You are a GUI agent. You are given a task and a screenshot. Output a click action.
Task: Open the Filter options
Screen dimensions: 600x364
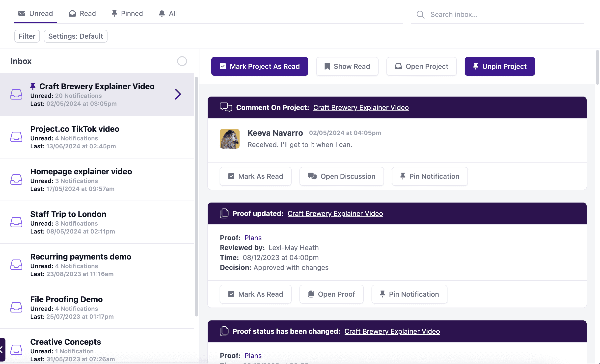(x=27, y=36)
